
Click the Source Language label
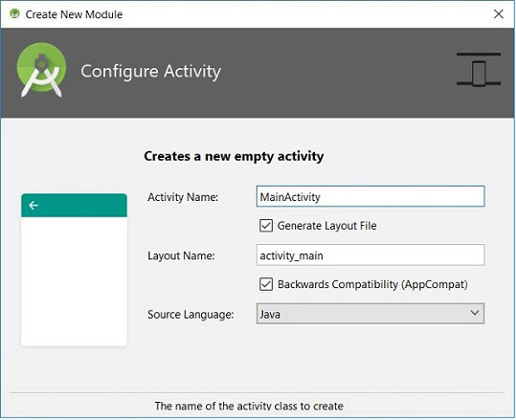tap(191, 315)
